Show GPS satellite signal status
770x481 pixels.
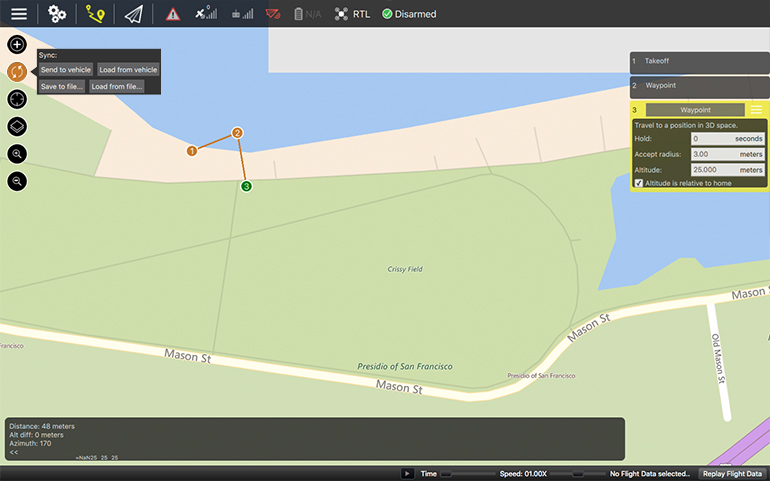point(206,14)
